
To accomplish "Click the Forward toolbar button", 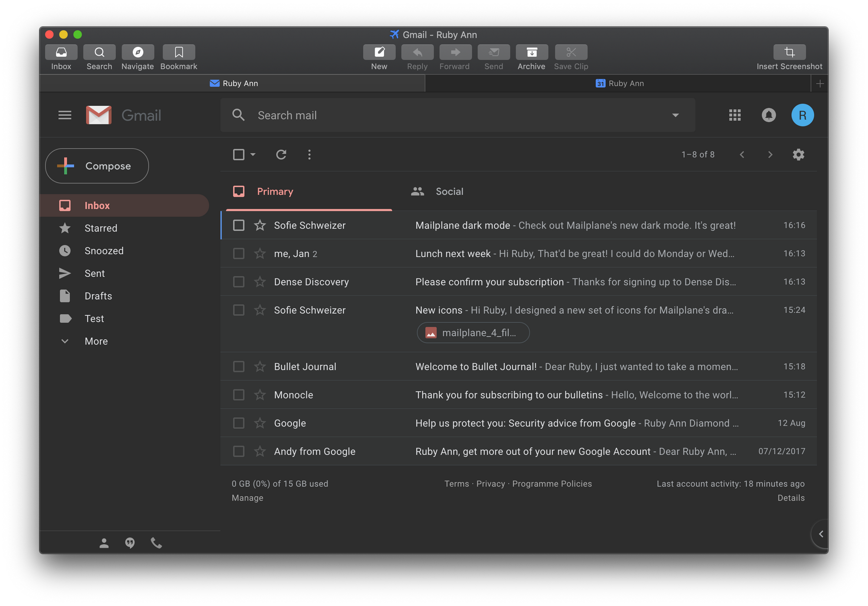I will (455, 52).
